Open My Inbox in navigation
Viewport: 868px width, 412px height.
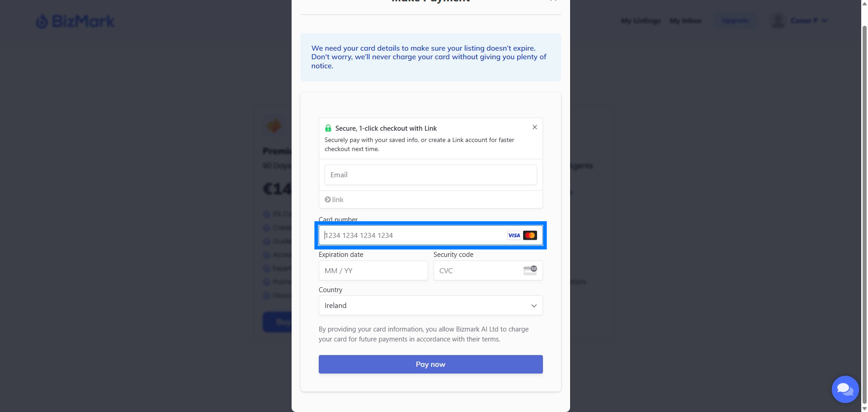coord(685,21)
